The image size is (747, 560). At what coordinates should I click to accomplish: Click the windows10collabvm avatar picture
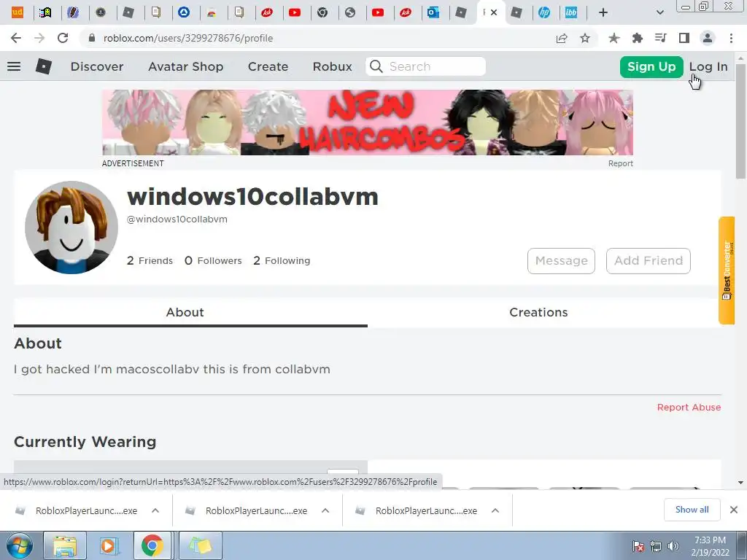pyautogui.click(x=71, y=227)
